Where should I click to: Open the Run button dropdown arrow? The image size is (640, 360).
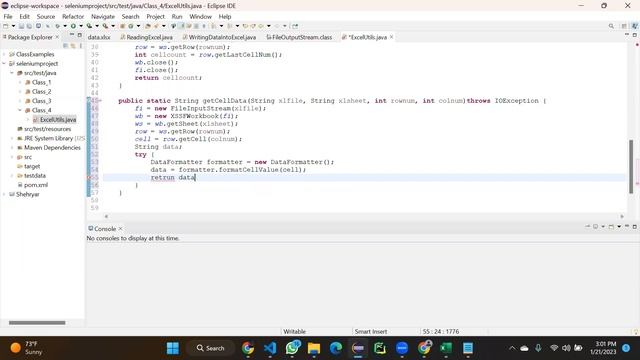click(x=80, y=26)
